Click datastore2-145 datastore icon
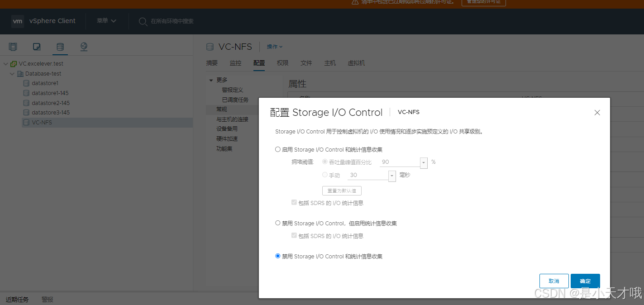The height and width of the screenshot is (305, 644). 26,103
